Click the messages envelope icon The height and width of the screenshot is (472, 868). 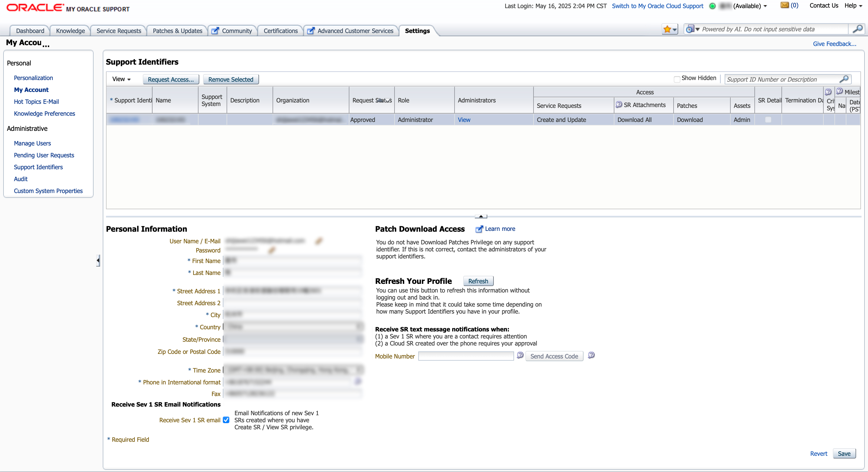pyautogui.click(x=784, y=5)
